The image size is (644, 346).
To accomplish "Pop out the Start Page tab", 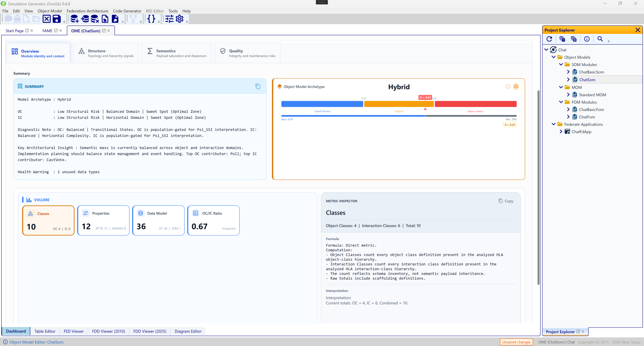I will tap(27, 31).
